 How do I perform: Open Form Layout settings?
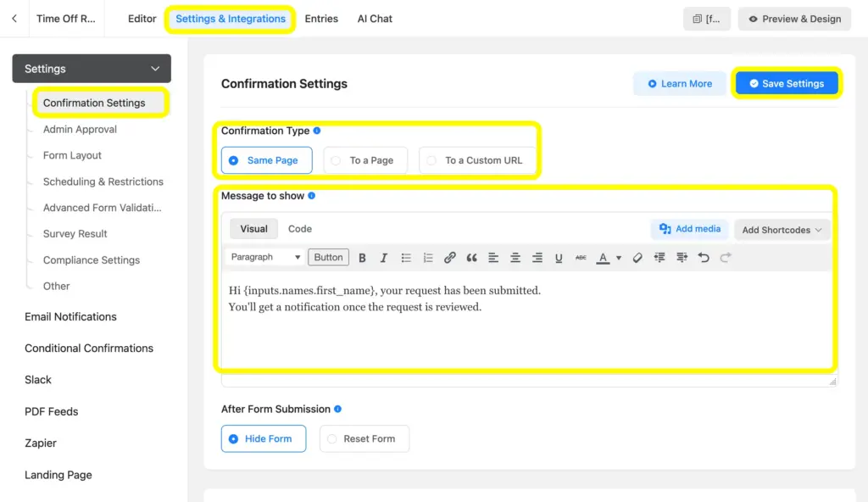(x=72, y=155)
